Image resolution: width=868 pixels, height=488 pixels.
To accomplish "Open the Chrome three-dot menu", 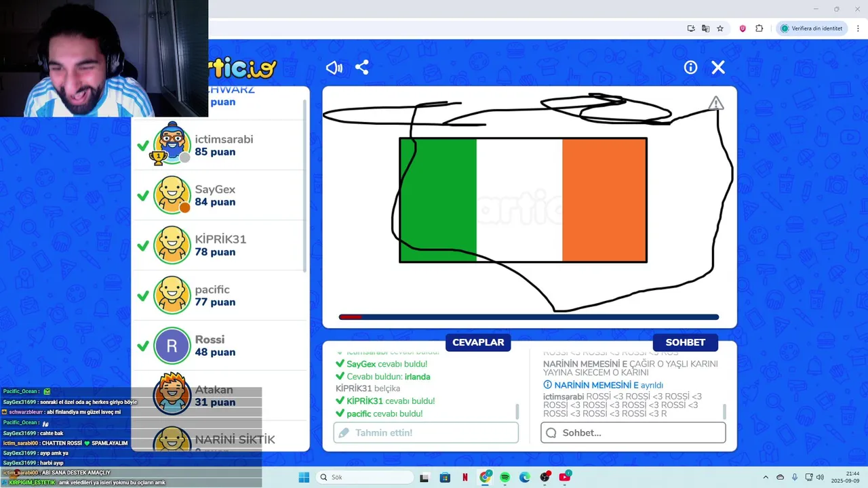I will (x=858, y=28).
